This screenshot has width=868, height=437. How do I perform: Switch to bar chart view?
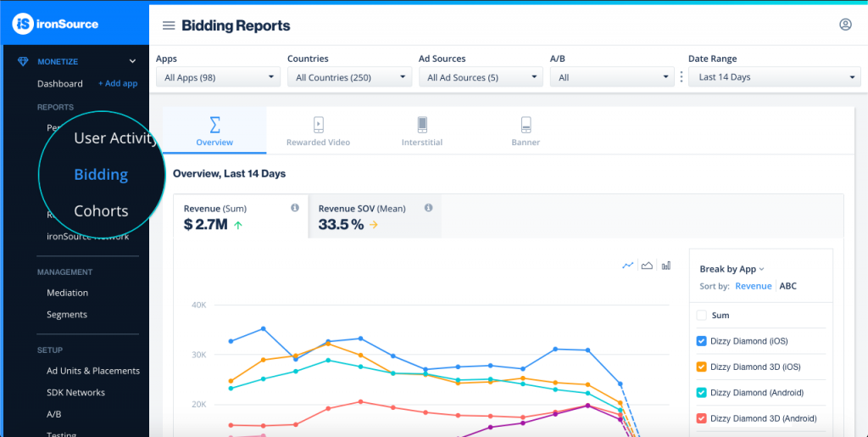[x=666, y=266]
